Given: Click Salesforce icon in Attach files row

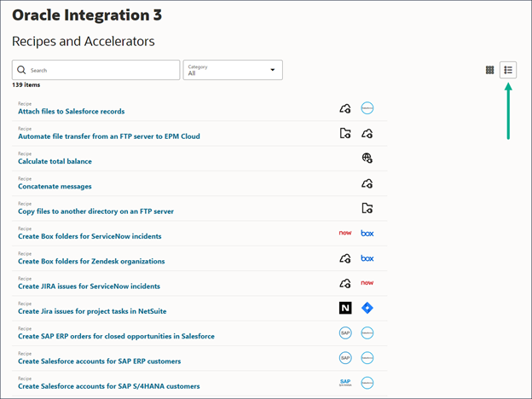Looking at the screenshot, I should coord(367,108).
